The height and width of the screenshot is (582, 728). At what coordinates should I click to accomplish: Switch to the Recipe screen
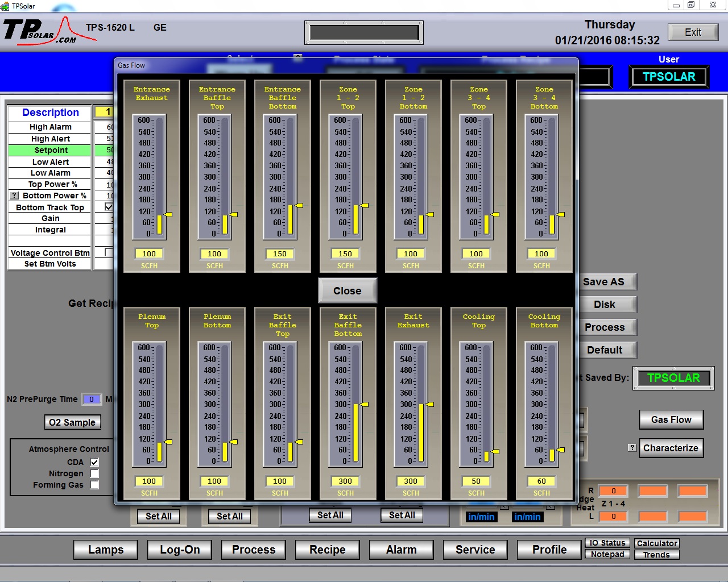[x=328, y=550]
